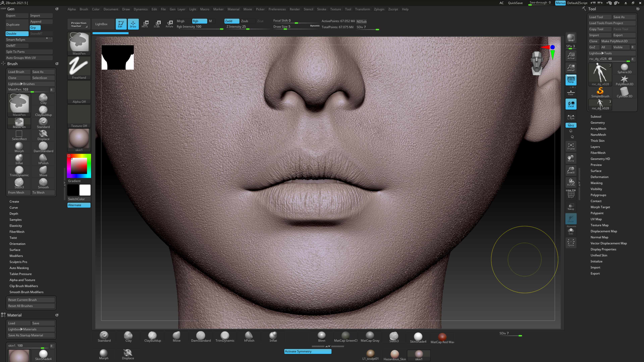The height and width of the screenshot is (362, 644).
Task: Pick a color in the color picker square
Action: (79, 166)
